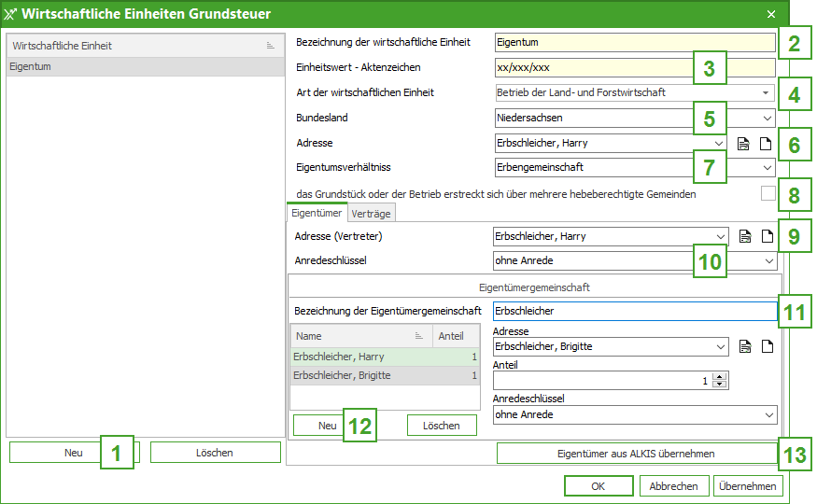This screenshot has width=817, height=504.
Task: Create new address icon for Adresse (Vertreter)
Action: (x=768, y=236)
